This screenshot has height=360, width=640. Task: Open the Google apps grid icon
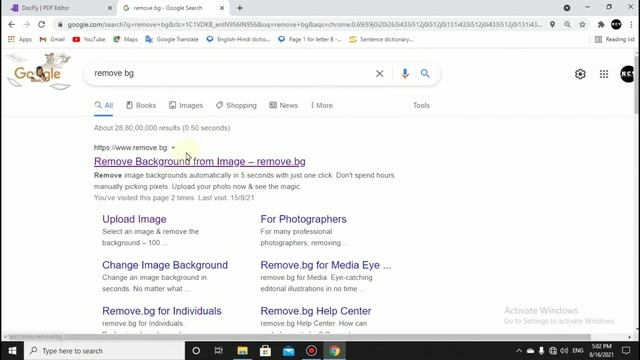click(604, 74)
